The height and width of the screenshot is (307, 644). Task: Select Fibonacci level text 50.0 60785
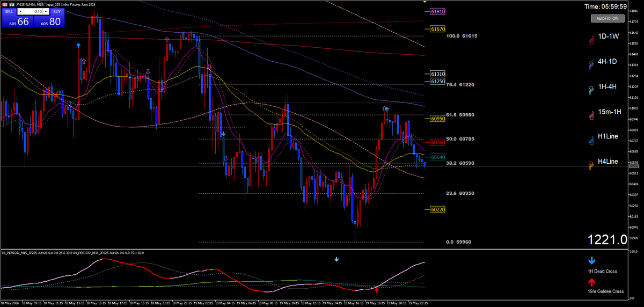(460, 139)
